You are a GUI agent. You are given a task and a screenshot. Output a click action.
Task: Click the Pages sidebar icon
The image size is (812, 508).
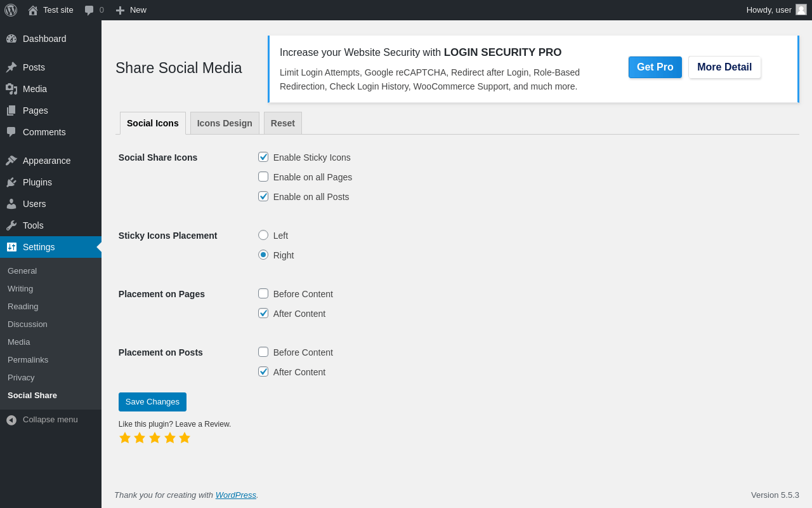(x=11, y=110)
